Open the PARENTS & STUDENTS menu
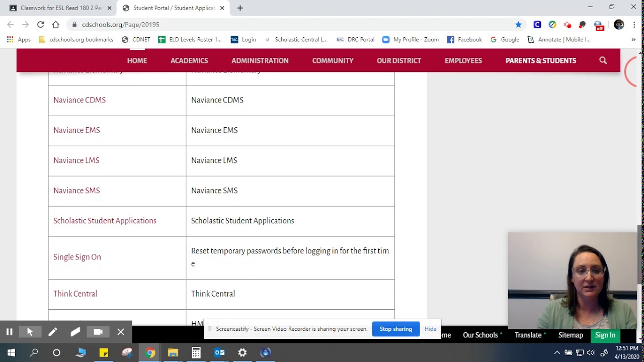Screen dimensions: 644x362 541,60
